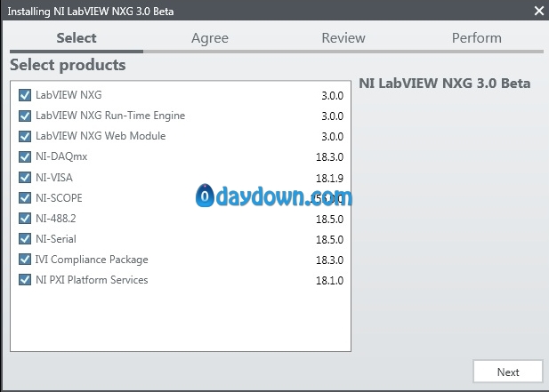Click the Select products heading
Screen dimensions: 549x392
(68, 65)
